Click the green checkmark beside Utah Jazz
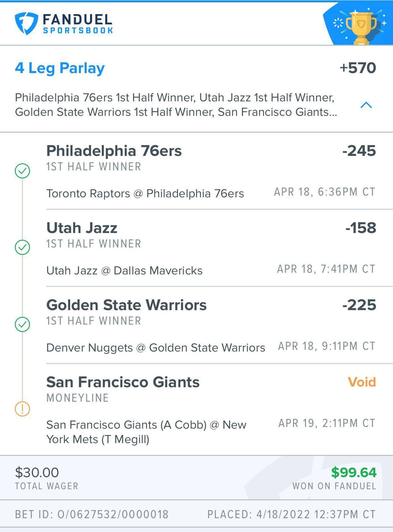This screenshot has width=393, height=532. (23, 247)
